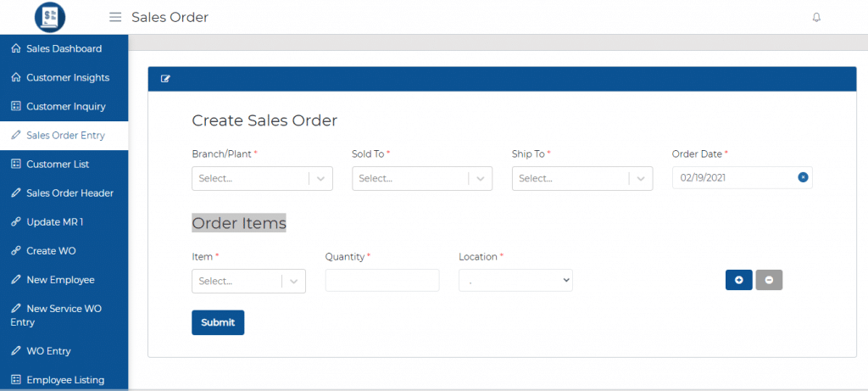
Task: Expand the Item dropdown
Action: tap(248, 281)
